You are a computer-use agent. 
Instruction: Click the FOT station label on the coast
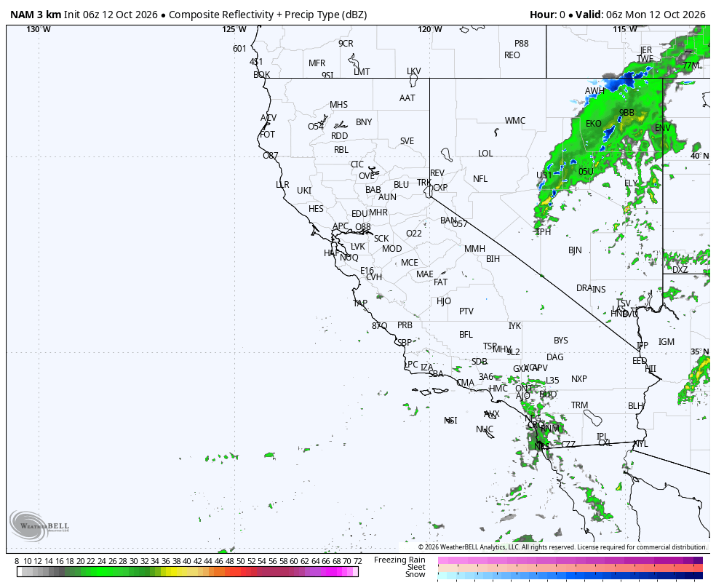point(268,134)
